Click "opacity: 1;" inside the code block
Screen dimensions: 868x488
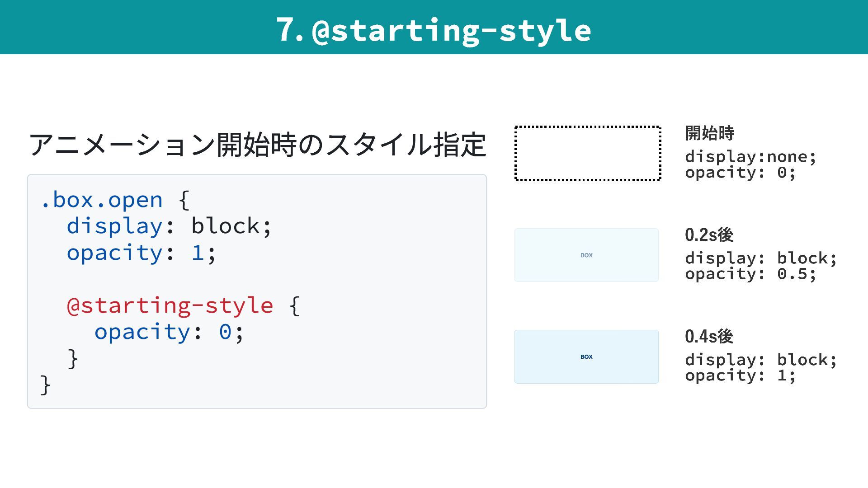[141, 253]
